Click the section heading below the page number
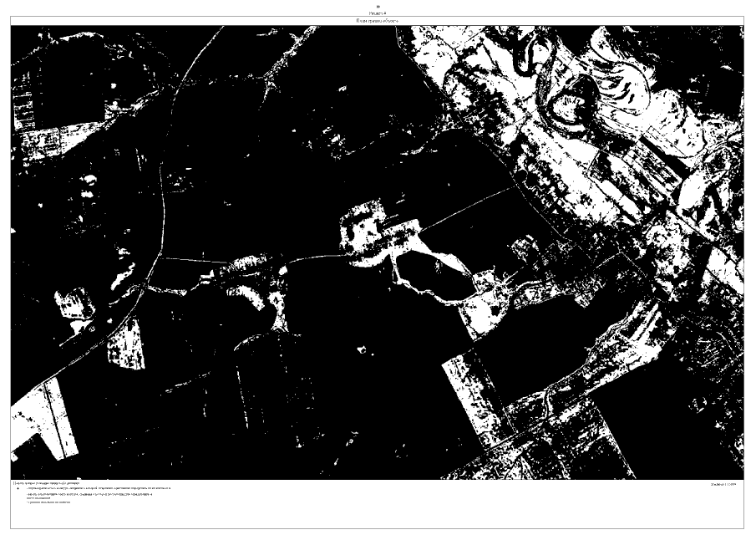 [378, 13]
